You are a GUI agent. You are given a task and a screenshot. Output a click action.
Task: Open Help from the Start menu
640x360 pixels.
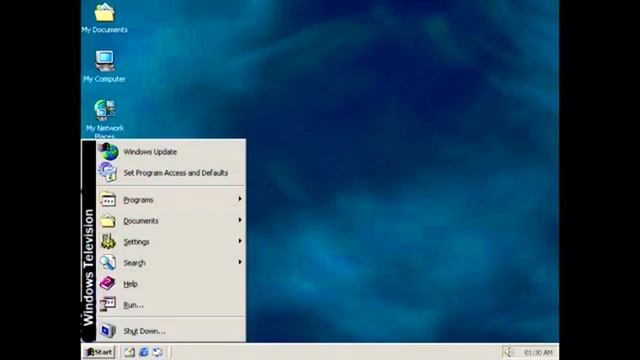(x=171, y=284)
